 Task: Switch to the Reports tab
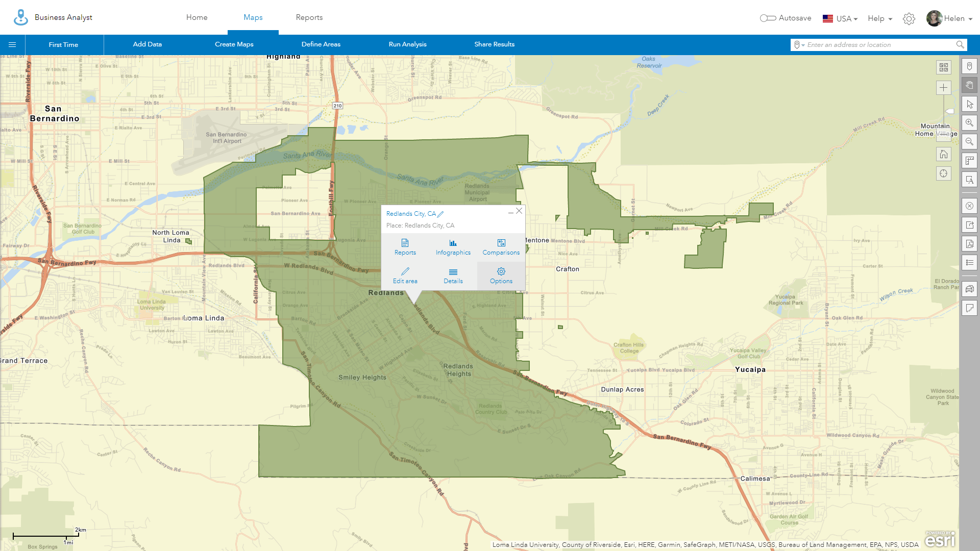tap(309, 17)
